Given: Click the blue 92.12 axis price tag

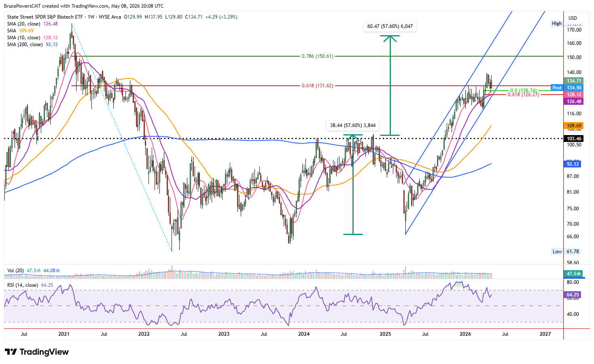Looking at the screenshot, I should coord(573,164).
